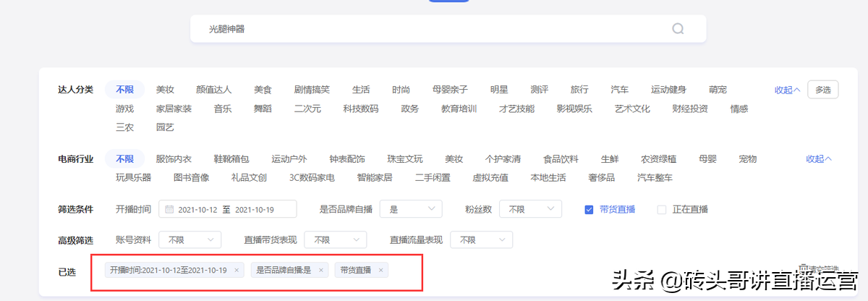
Task: Collapse the 达人分类 section via 收起
Action: (788, 90)
